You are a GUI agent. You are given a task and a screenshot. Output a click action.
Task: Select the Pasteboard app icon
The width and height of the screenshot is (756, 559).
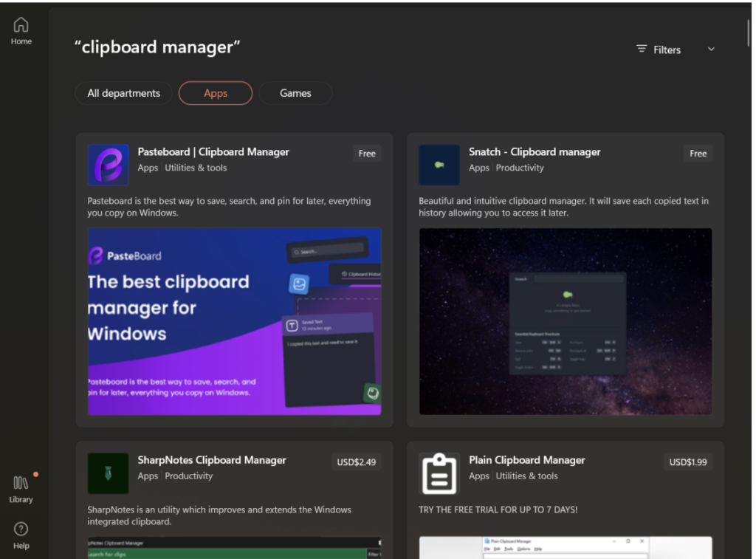108,165
